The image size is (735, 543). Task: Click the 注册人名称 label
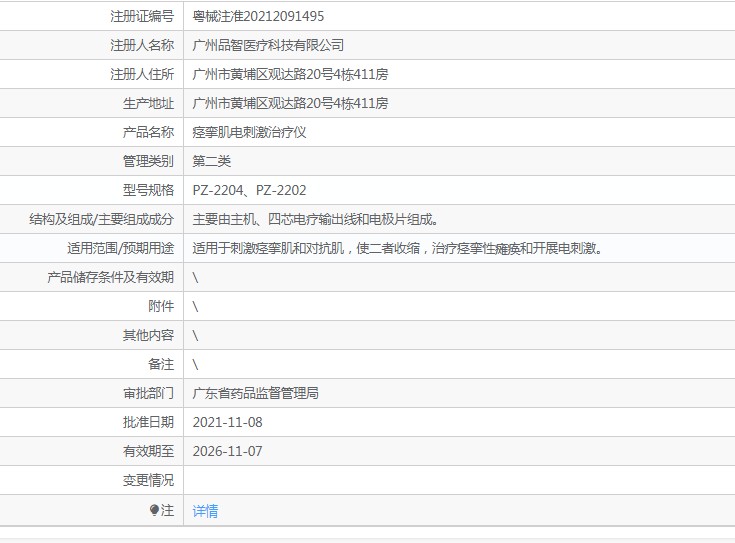coord(142,45)
